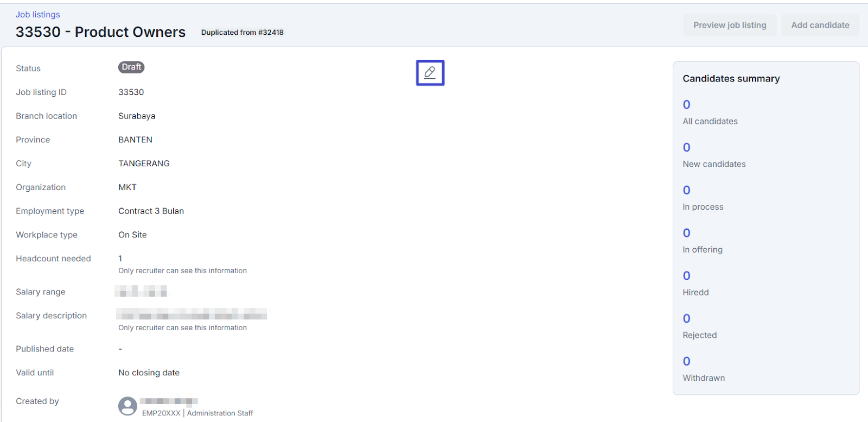This screenshot has height=422, width=868.
Task: Click the Surabaya branch location value
Action: point(137,116)
